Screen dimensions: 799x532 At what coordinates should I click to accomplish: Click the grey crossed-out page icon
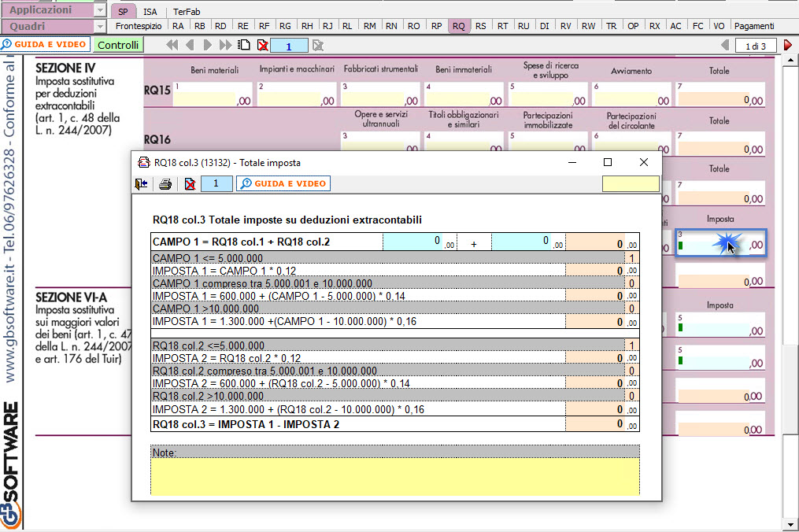318,46
